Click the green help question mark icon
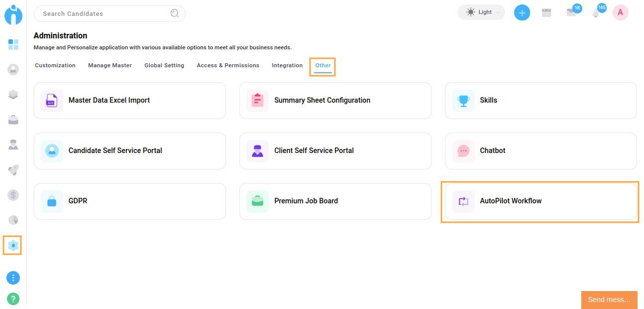 coord(13,299)
